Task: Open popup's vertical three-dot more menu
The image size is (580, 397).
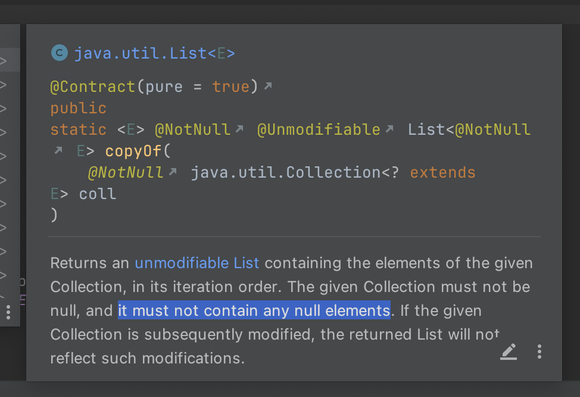Action: tap(539, 351)
